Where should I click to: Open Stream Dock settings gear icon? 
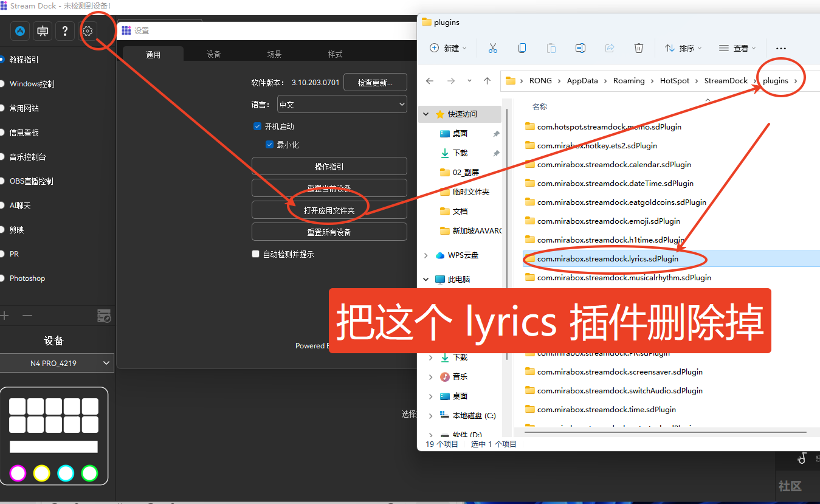tap(88, 31)
